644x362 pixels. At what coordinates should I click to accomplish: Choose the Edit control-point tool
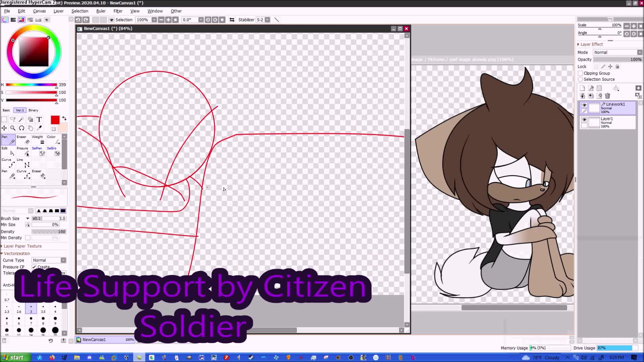click(x=8, y=151)
